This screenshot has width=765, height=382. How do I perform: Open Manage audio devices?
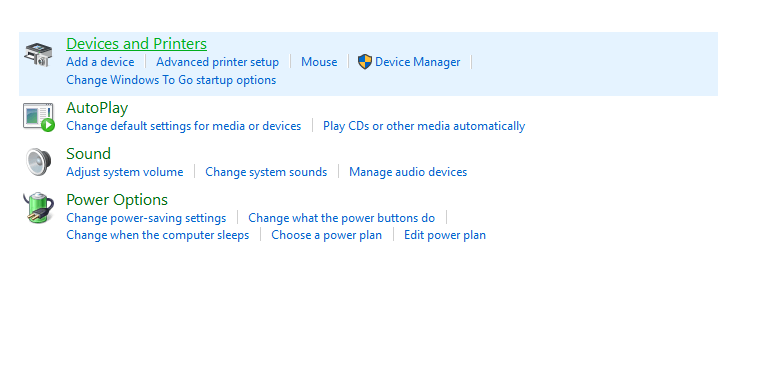click(x=408, y=172)
